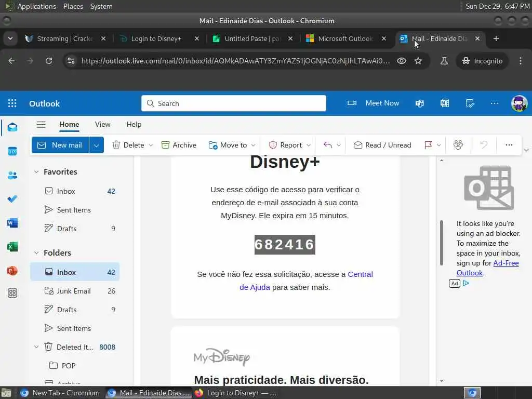Select Sent Items under Favorites
The image size is (532, 399).
coord(75,210)
